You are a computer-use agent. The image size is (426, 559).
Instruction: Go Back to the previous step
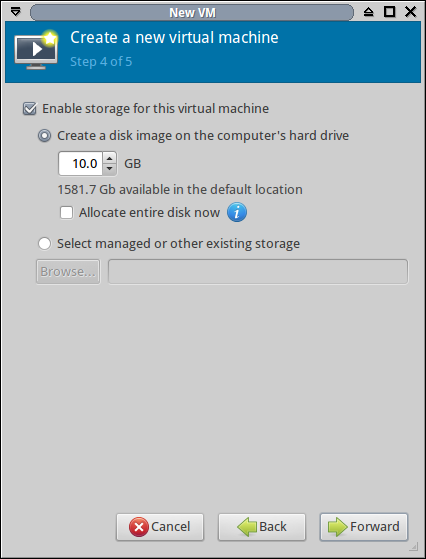(x=262, y=527)
